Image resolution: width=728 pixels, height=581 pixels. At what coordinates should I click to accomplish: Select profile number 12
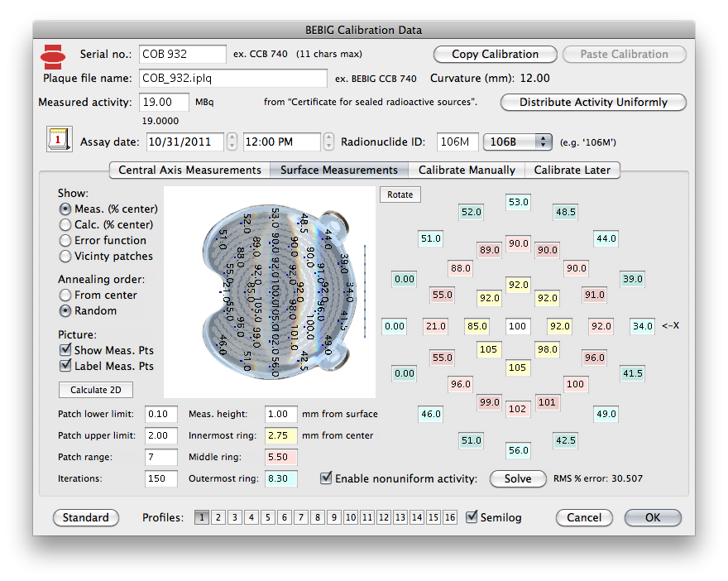[x=384, y=517]
